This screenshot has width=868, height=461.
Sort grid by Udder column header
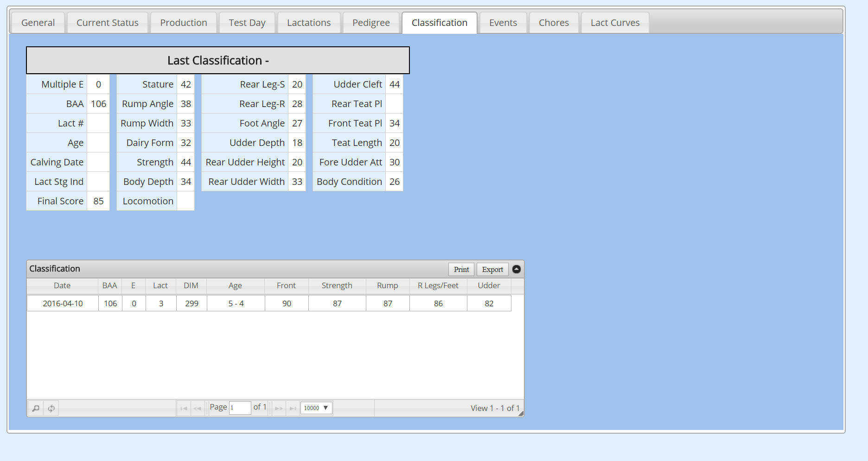[489, 286]
